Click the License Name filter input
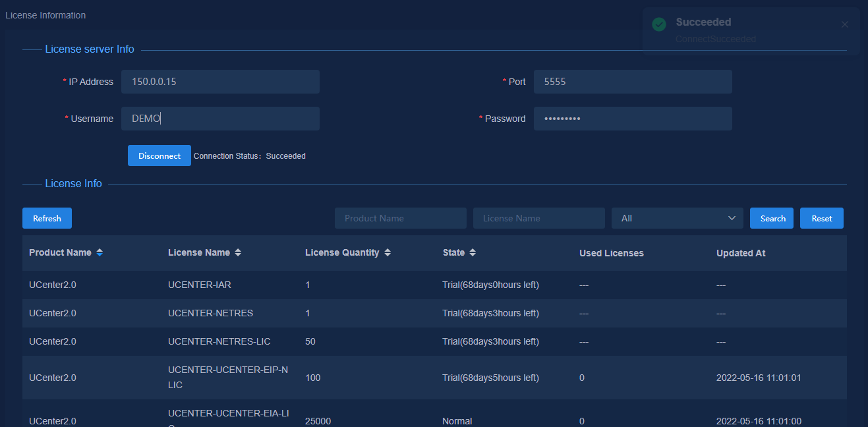The image size is (868, 427). 539,218
